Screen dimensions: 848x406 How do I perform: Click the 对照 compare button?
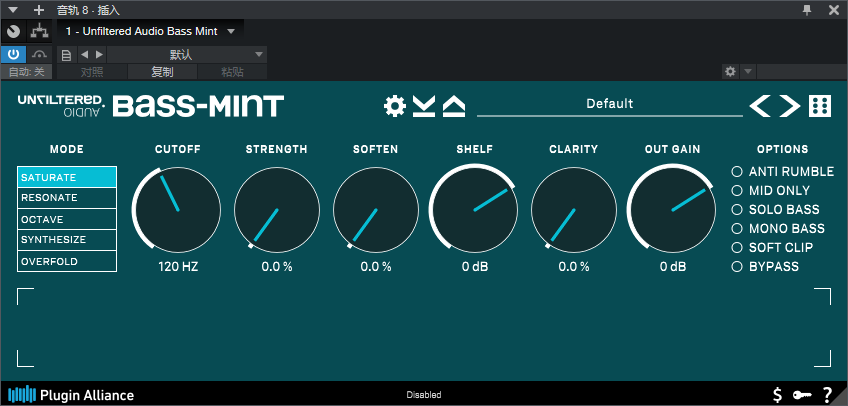(x=92, y=72)
